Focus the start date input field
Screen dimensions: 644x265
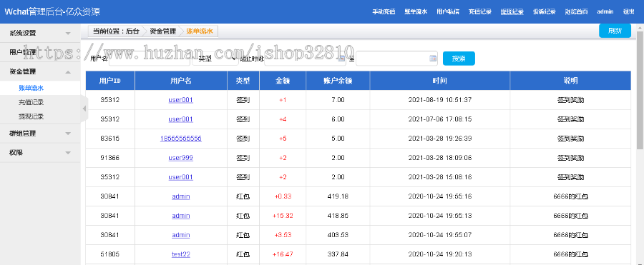[306, 59]
